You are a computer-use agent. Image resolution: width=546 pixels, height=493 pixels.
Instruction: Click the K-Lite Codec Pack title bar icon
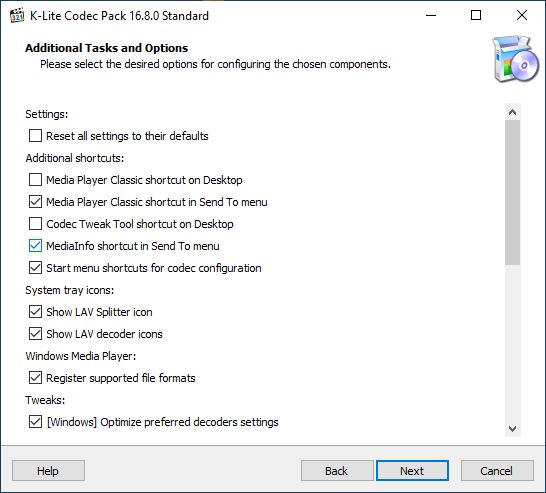pyautogui.click(x=17, y=16)
